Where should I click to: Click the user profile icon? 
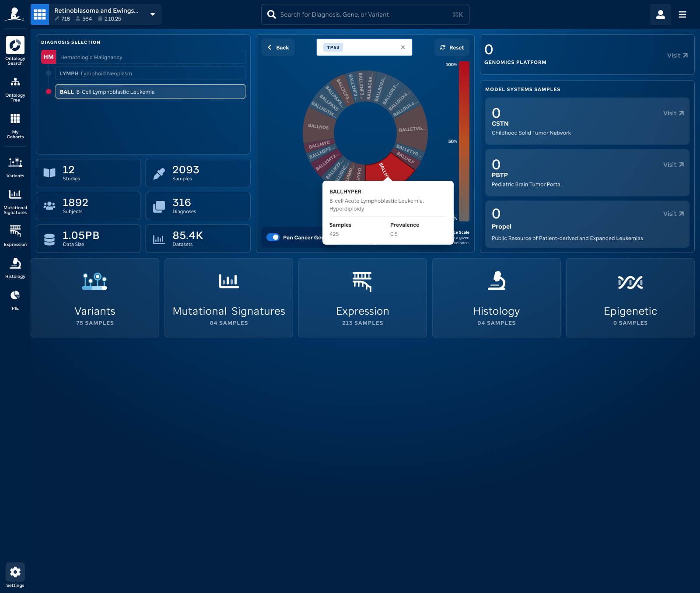tap(660, 14)
